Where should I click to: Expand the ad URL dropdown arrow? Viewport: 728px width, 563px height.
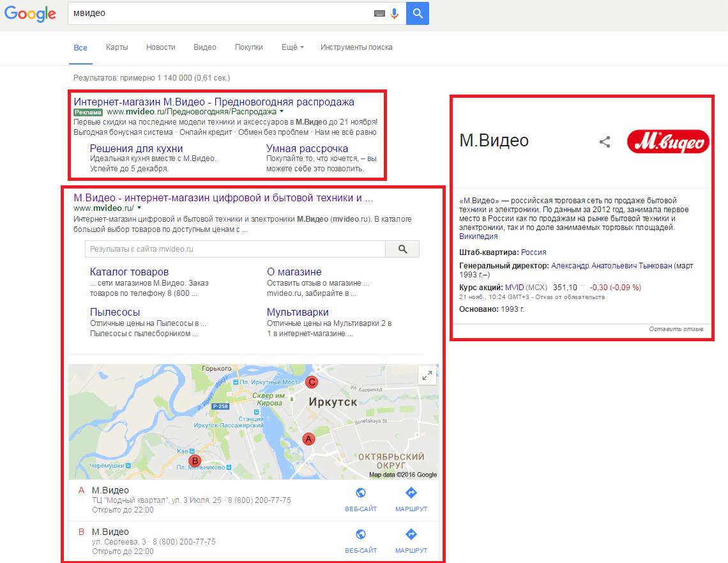(x=282, y=112)
